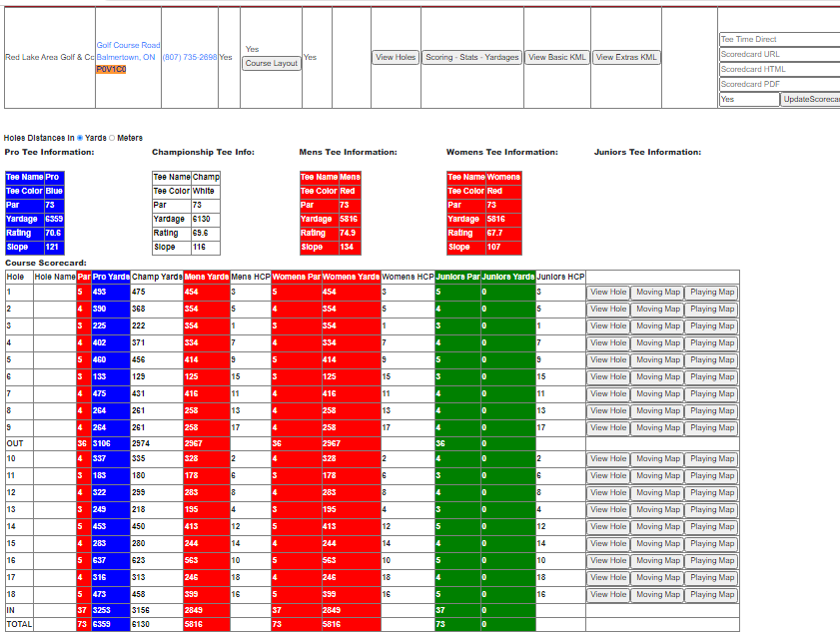Image resolution: width=840 pixels, height=636 pixels.
Task: Click the (807) 735-2698 phone link
Action: click(190, 57)
